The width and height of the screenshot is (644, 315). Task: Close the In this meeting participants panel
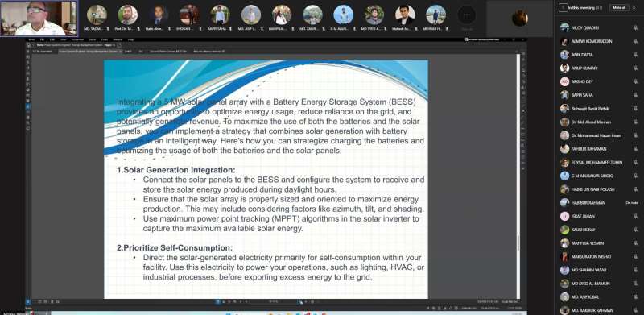pyautogui.click(x=634, y=7)
